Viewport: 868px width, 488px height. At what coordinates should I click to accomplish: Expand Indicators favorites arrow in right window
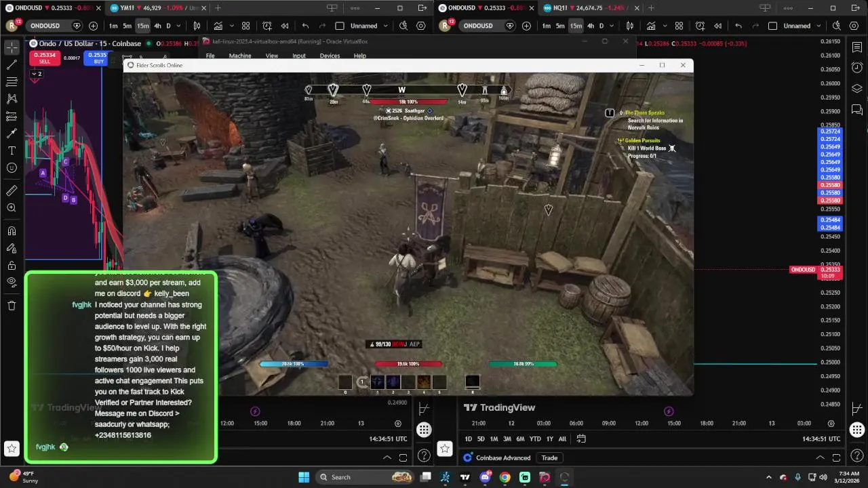tap(665, 26)
